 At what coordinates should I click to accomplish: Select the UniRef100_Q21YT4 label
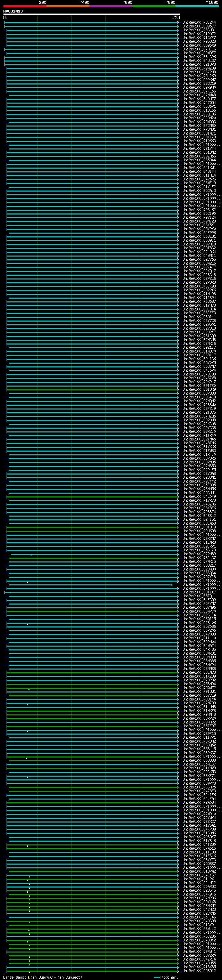199,148
